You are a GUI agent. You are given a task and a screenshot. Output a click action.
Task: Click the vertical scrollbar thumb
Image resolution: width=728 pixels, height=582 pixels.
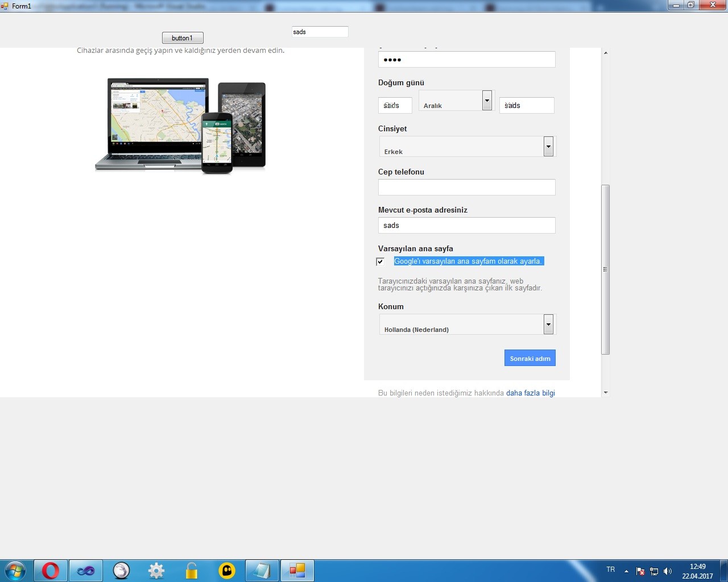coord(606,269)
